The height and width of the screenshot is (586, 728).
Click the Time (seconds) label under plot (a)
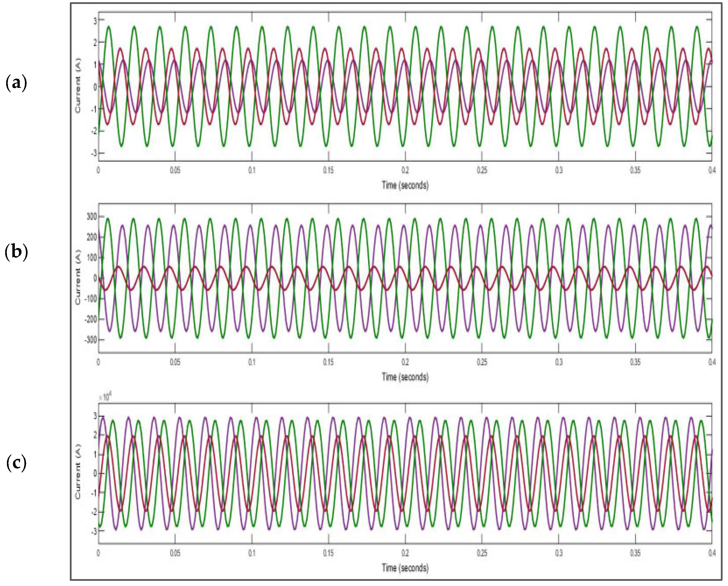pyautogui.click(x=405, y=185)
